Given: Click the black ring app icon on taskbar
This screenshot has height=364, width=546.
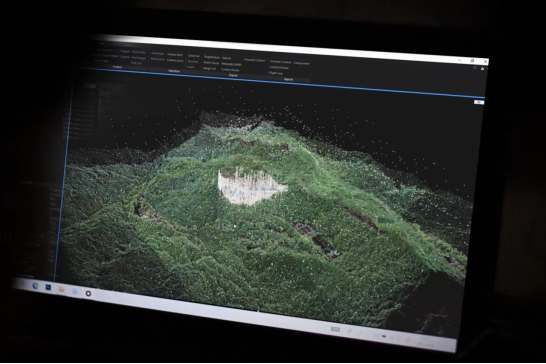Looking at the screenshot, I should (x=88, y=294).
